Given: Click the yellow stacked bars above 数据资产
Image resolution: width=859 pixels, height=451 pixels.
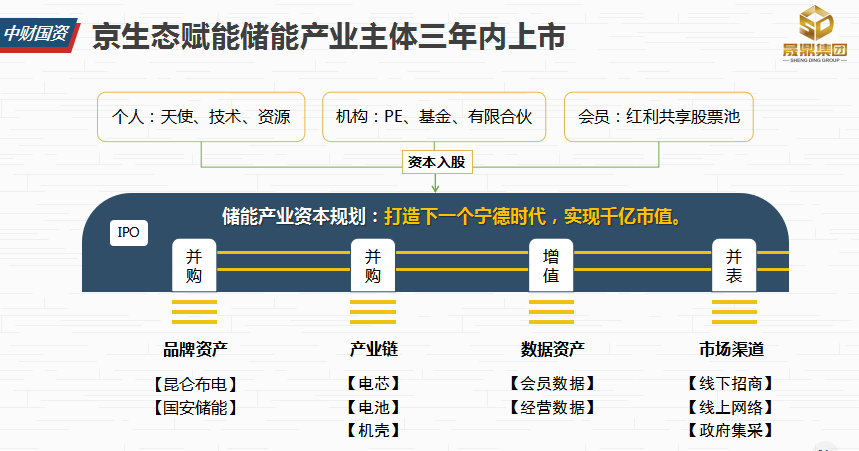Looking at the screenshot, I should (551, 312).
